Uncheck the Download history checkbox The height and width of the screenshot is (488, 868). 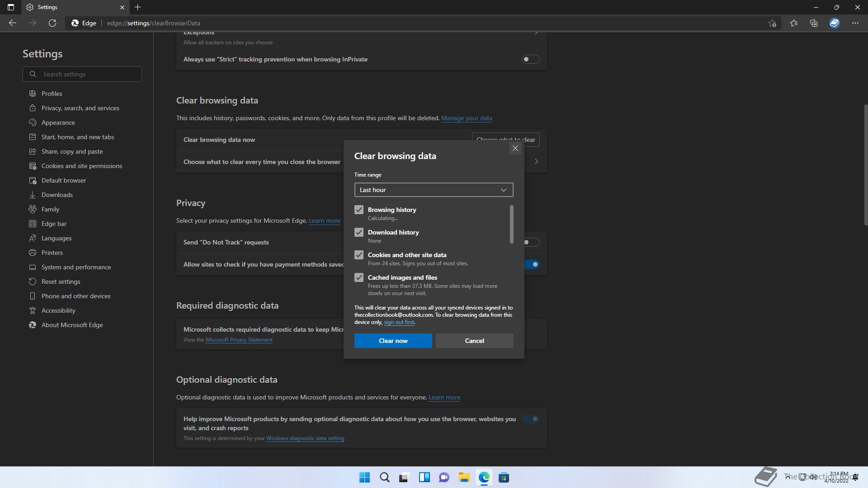359,232
